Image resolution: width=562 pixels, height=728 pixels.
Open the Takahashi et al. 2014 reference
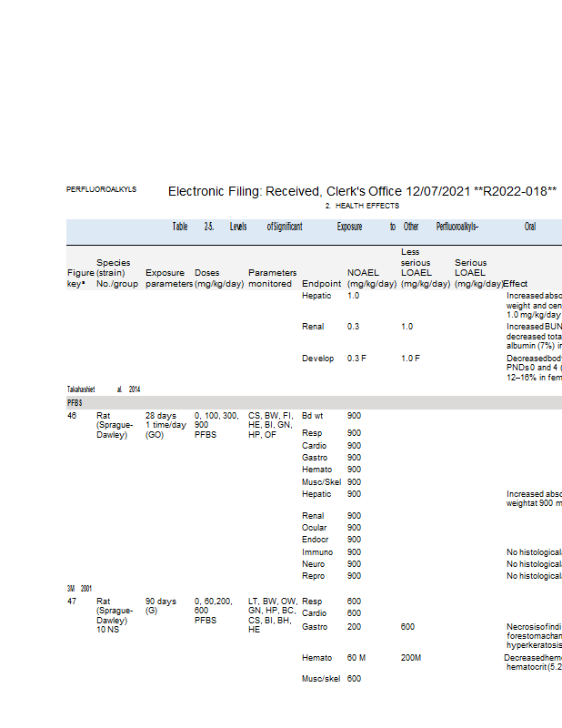(103, 389)
